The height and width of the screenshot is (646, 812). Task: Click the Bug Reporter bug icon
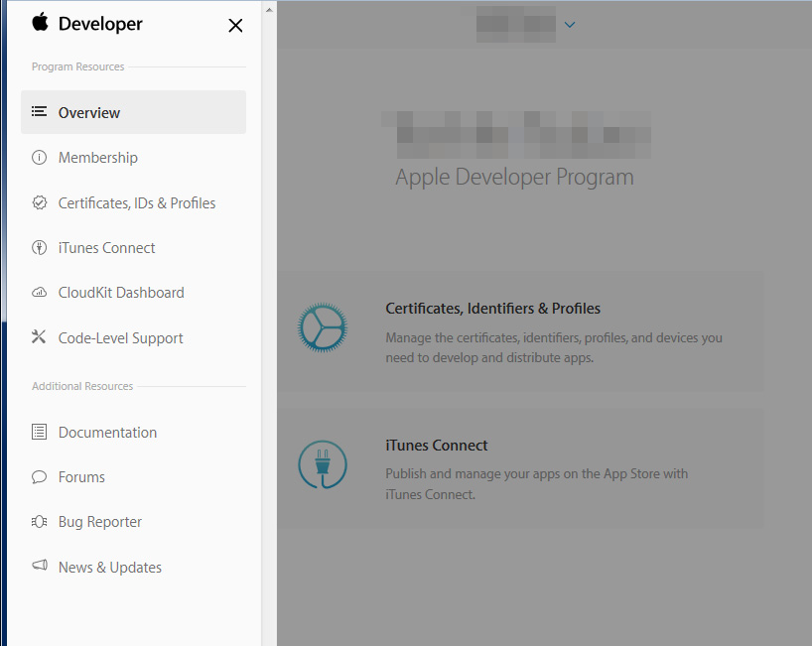[40, 521]
